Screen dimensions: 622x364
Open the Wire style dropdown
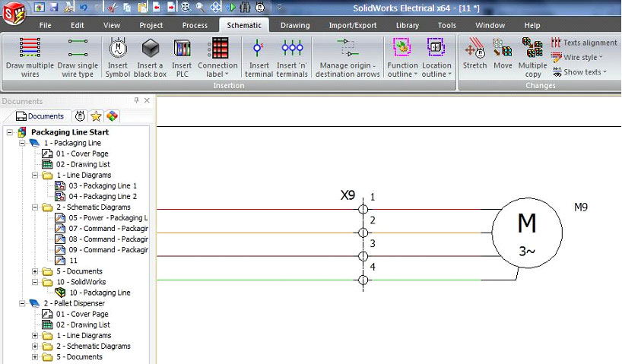577,57
